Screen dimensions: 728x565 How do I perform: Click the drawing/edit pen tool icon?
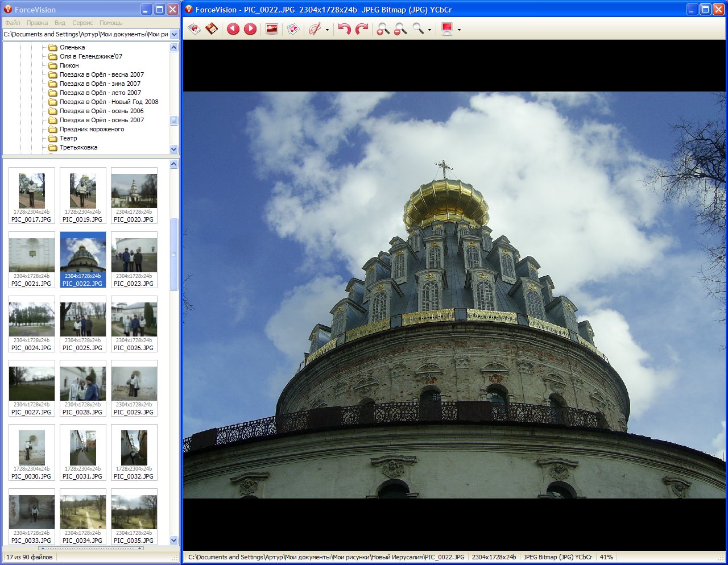(x=315, y=29)
